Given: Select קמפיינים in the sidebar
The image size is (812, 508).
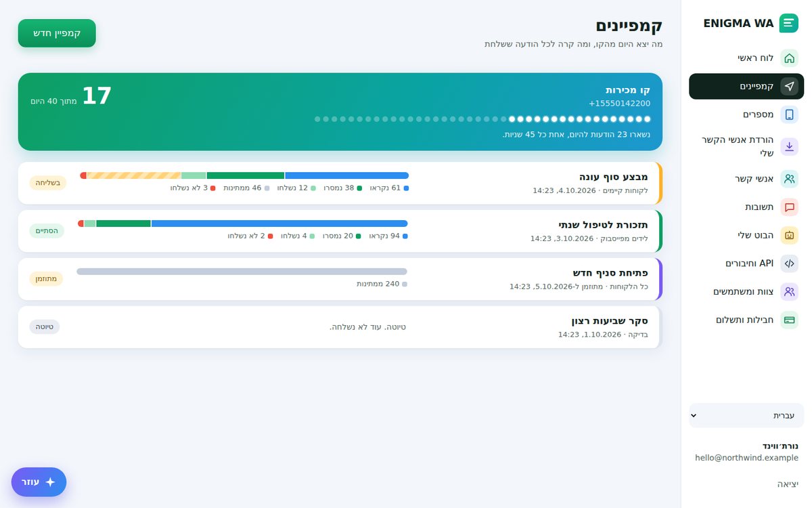Looking at the screenshot, I should pos(746,86).
